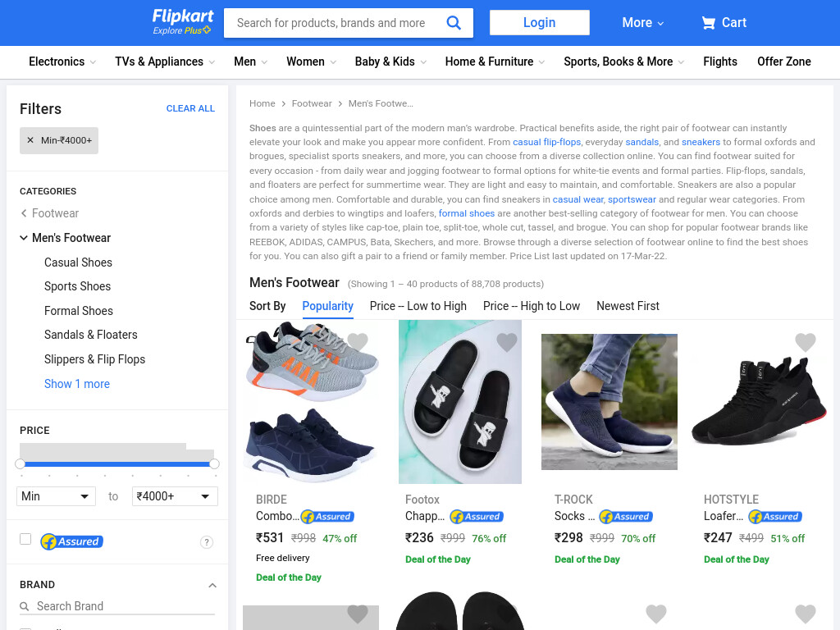Click the price slider minimum handle
840x630 pixels.
click(x=21, y=464)
